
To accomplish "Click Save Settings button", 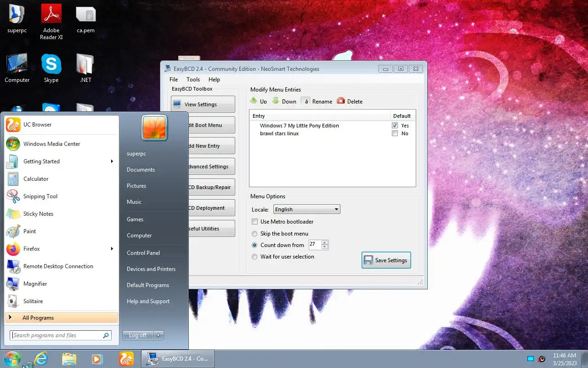I will [x=386, y=260].
